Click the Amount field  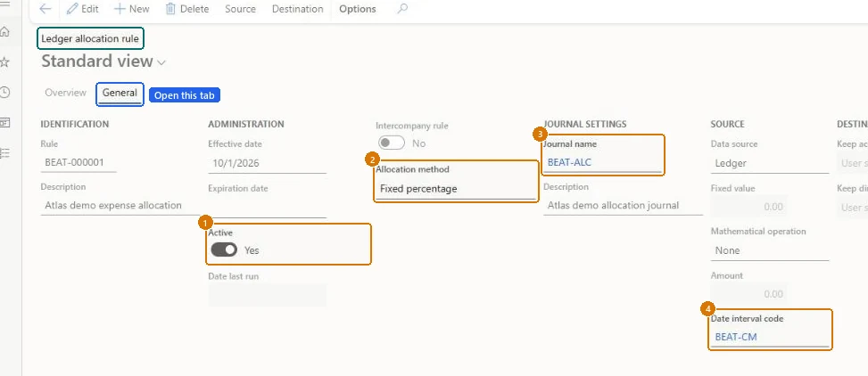[748, 294]
